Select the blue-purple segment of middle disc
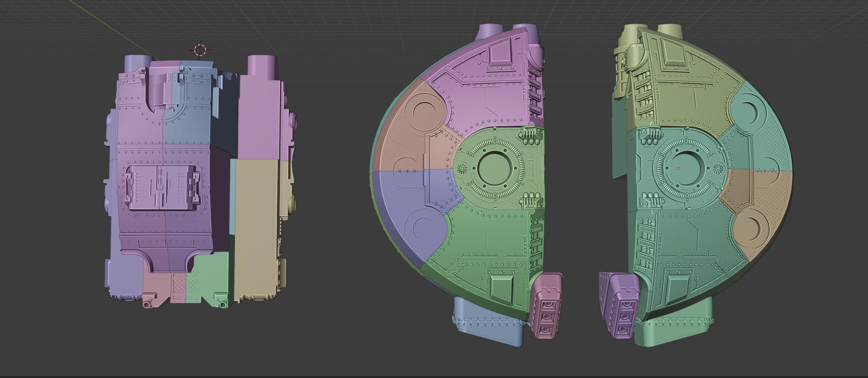This screenshot has height=378, width=868. 407,208
